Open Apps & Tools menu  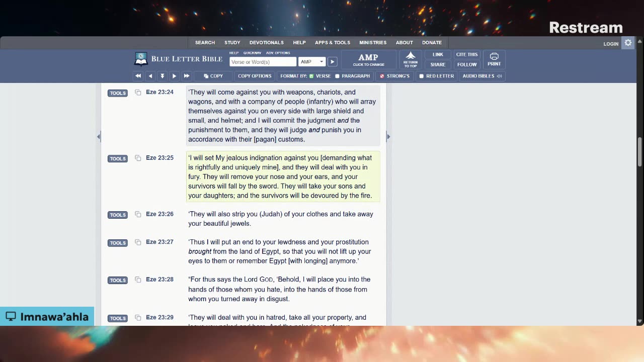[x=333, y=43]
